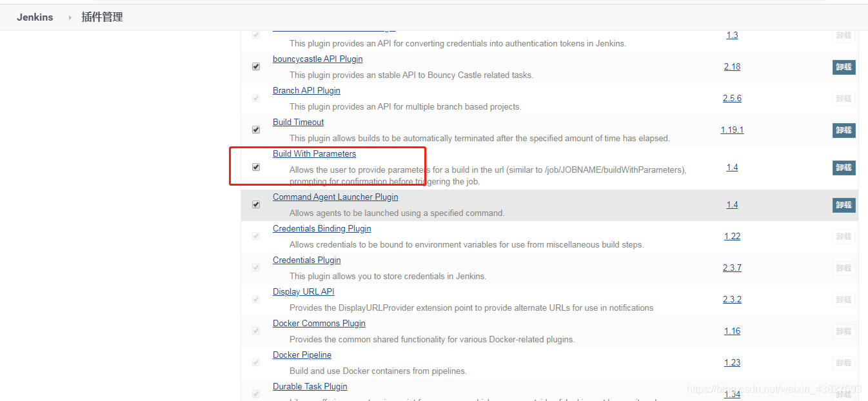The height and width of the screenshot is (401, 868).
Task: Click version 1.4 of Build With Parameters
Action: coord(732,167)
